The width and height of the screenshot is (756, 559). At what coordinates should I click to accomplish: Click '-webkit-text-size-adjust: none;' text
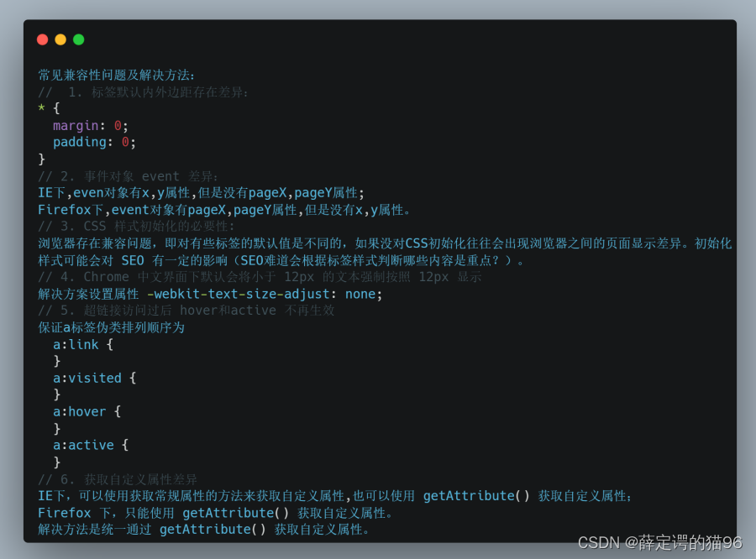point(265,294)
